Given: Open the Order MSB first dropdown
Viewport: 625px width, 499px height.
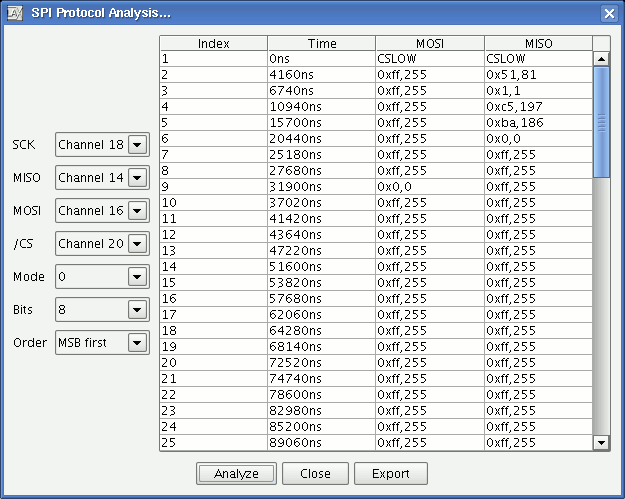Looking at the screenshot, I should [x=138, y=343].
